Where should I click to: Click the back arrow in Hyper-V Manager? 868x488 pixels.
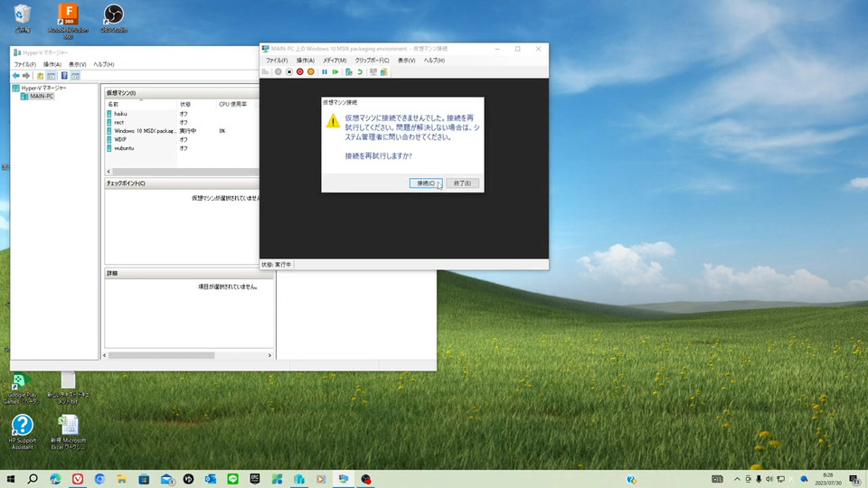click(x=15, y=76)
